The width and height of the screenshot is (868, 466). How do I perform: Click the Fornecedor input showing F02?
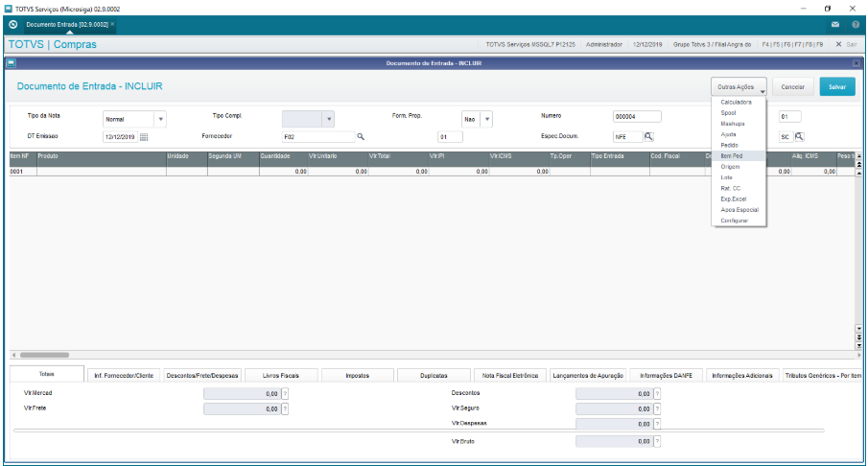tap(318, 137)
